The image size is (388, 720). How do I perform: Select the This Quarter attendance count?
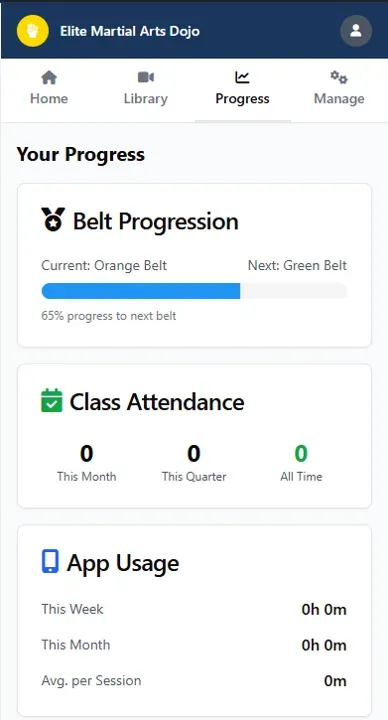(x=194, y=454)
